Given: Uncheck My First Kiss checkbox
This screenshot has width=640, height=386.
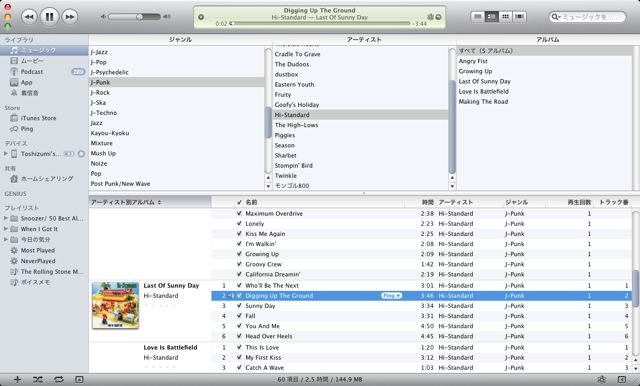Looking at the screenshot, I should [239, 357].
